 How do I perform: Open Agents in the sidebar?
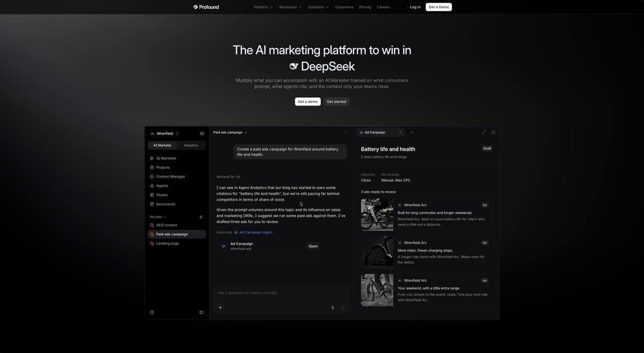click(x=177, y=186)
